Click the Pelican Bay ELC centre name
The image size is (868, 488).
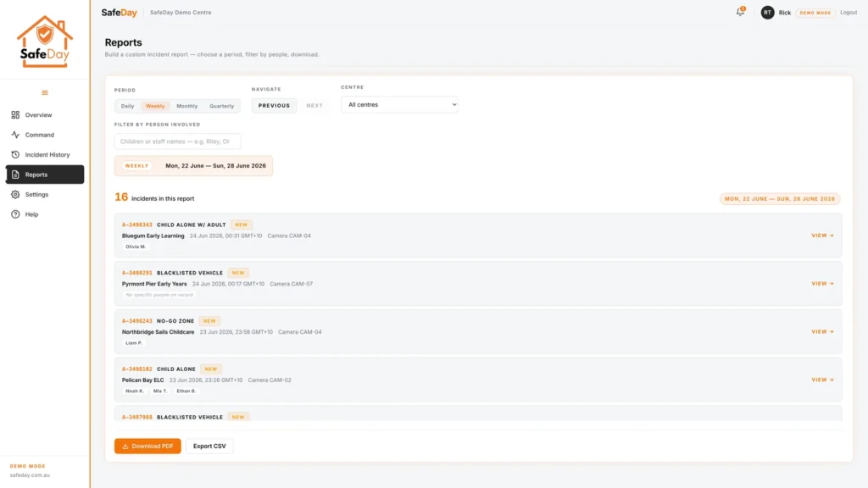coord(142,380)
